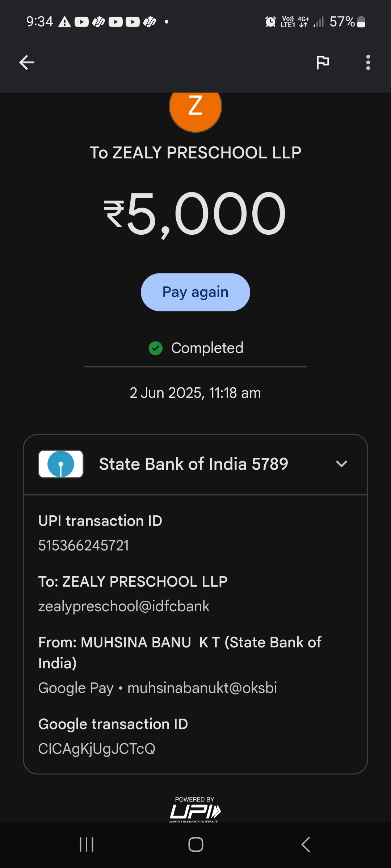391x868 pixels.
Task: Tap the State Bank of India logo
Action: click(x=61, y=464)
